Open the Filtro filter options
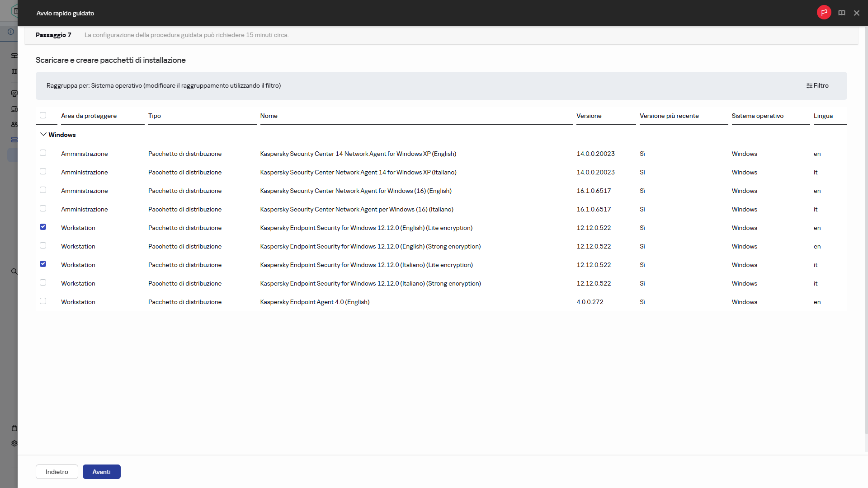 (x=817, y=86)
